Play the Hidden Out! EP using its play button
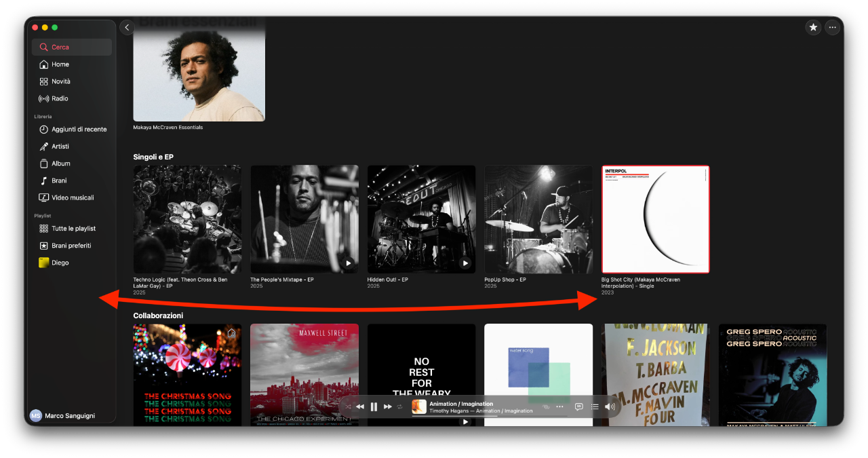Screen dimensions: 868x458 [x=465, y=263]
